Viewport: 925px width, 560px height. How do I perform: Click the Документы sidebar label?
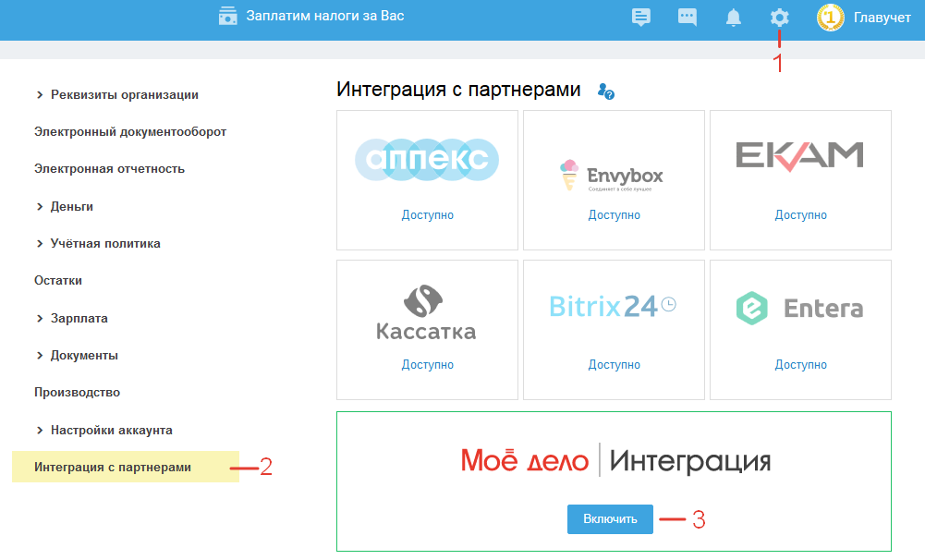tap(84, 356)
